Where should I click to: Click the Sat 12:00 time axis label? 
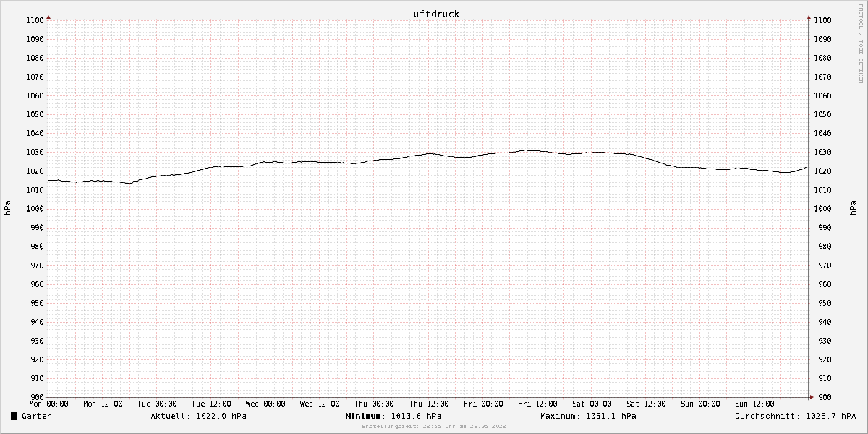pyautogui.click(x=646, y=404)
